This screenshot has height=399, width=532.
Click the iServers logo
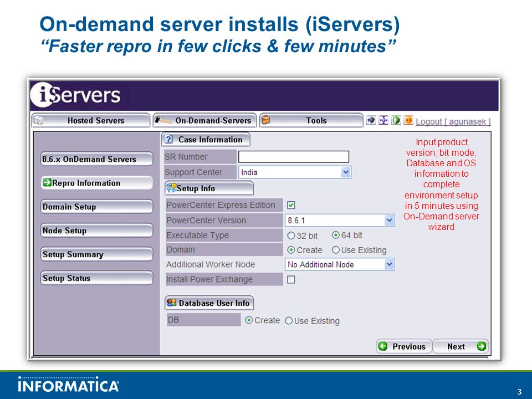76,95
